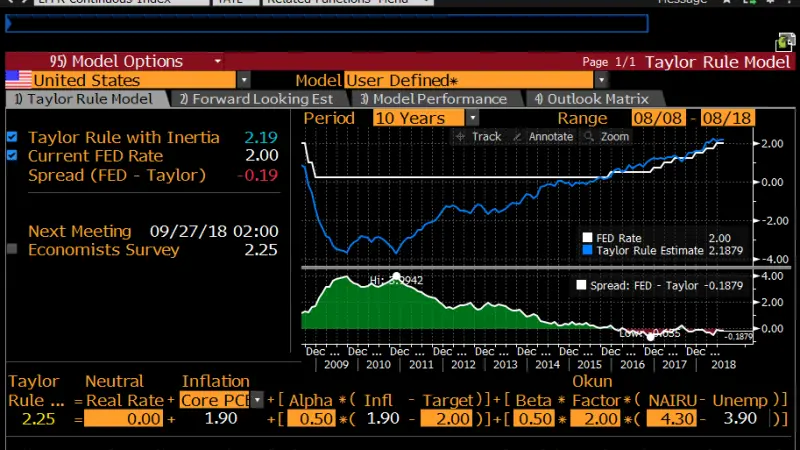
Task: Edit the range start date 08/08
Action: (658, 118)
